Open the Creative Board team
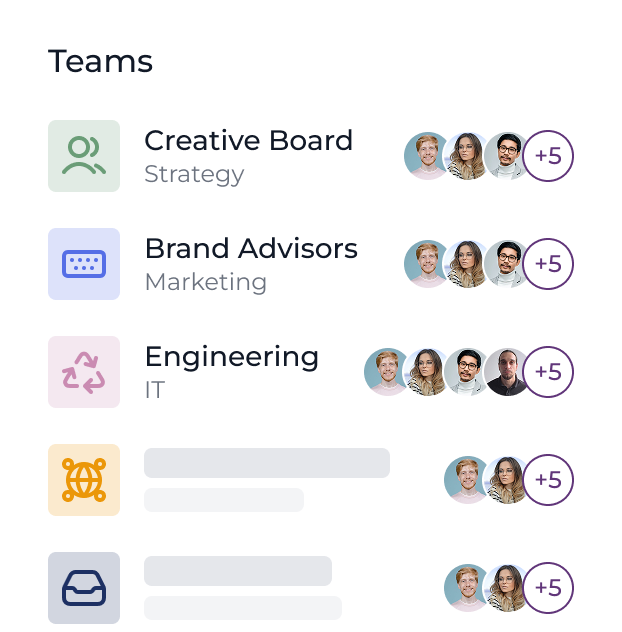This screenshot has width=622, height=632. pyautogui.click(x=248, y=141)
